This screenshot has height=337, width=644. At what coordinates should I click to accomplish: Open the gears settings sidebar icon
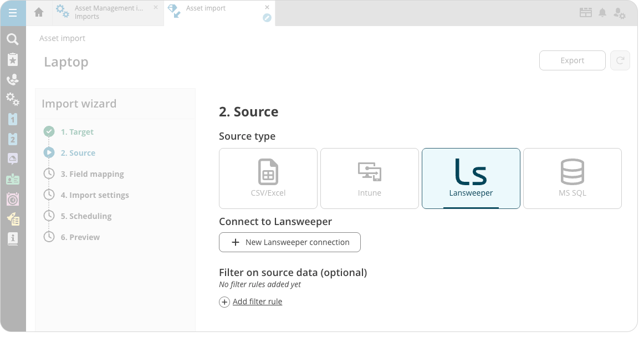(13, 99)
